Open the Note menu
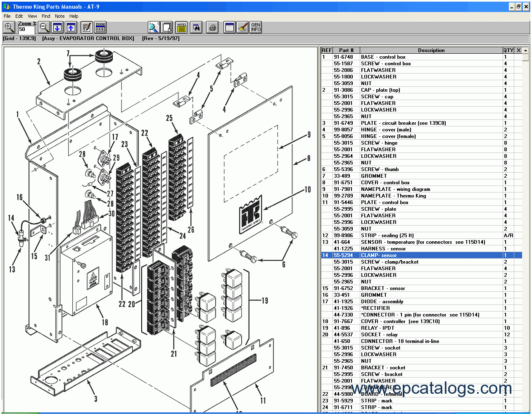 tap(60, 16)
